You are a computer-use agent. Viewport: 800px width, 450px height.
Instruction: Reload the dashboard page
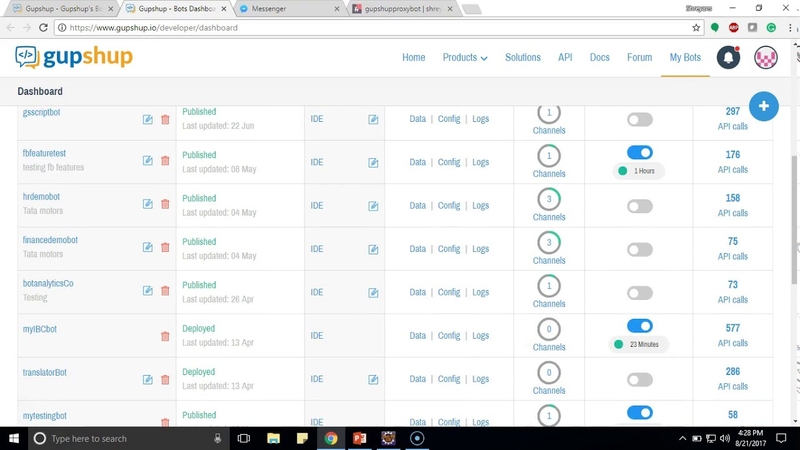click(x=43, y=28)
